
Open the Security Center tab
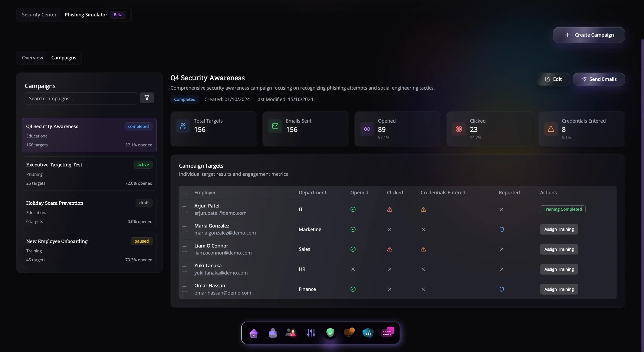coord(39,15)
